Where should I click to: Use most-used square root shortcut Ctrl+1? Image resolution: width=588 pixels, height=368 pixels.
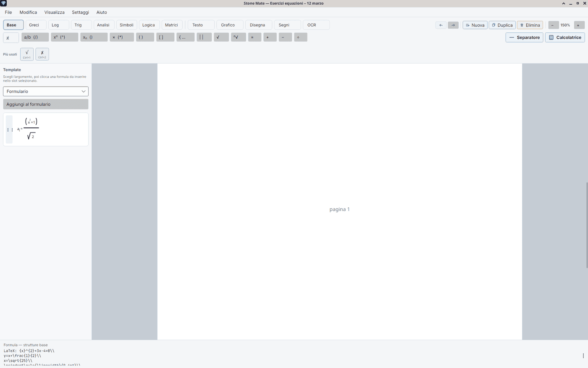pos(27,54)
